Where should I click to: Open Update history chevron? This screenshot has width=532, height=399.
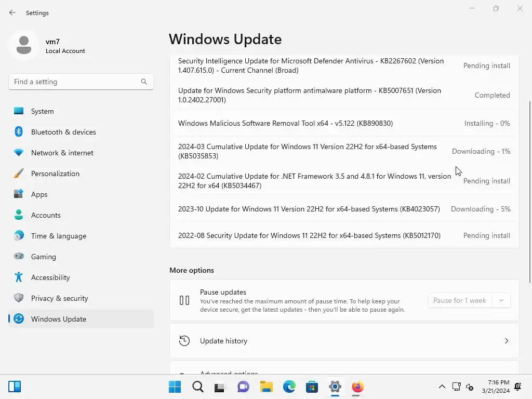(x=506, y=341)
